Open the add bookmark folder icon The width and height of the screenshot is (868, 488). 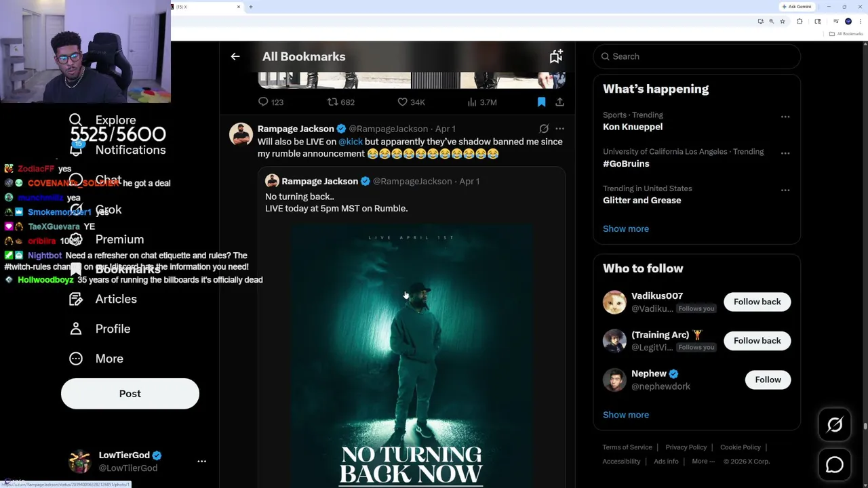click(x=556, y=56)
